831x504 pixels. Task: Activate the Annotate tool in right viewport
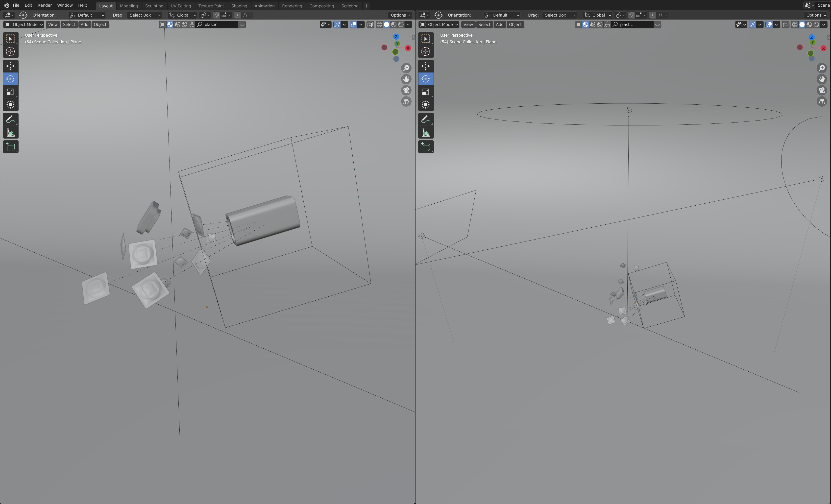426,119
